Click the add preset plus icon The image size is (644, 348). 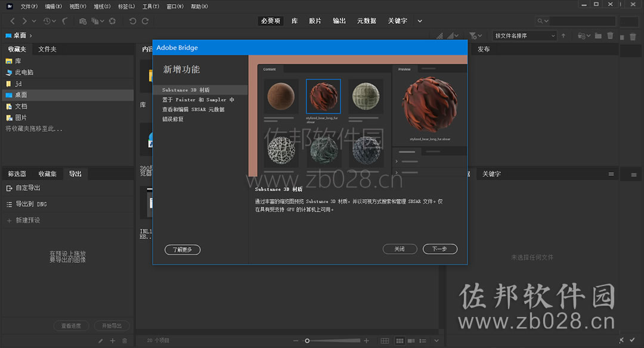113,341
